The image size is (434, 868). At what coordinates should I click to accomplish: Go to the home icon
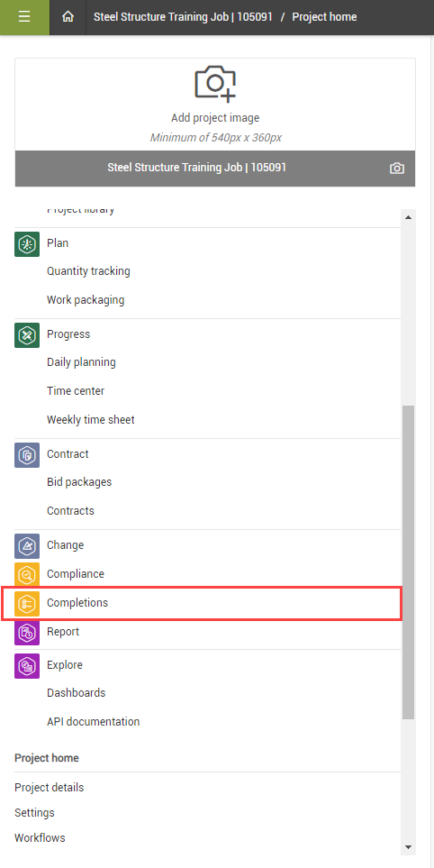(68, 17)
